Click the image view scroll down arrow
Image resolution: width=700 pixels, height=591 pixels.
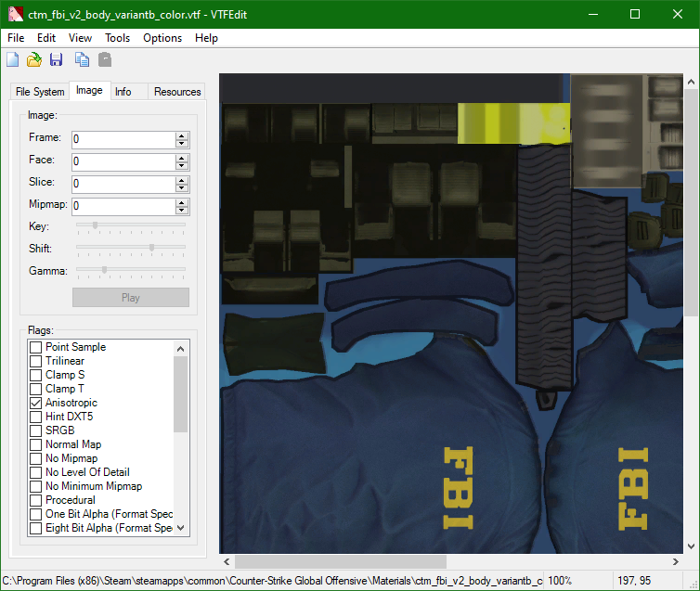(691, 546)
